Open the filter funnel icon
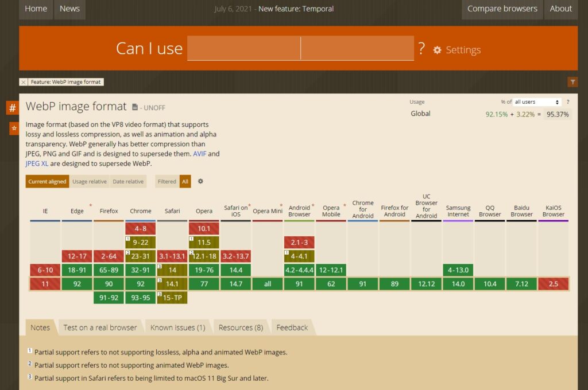 pos(572,82)
